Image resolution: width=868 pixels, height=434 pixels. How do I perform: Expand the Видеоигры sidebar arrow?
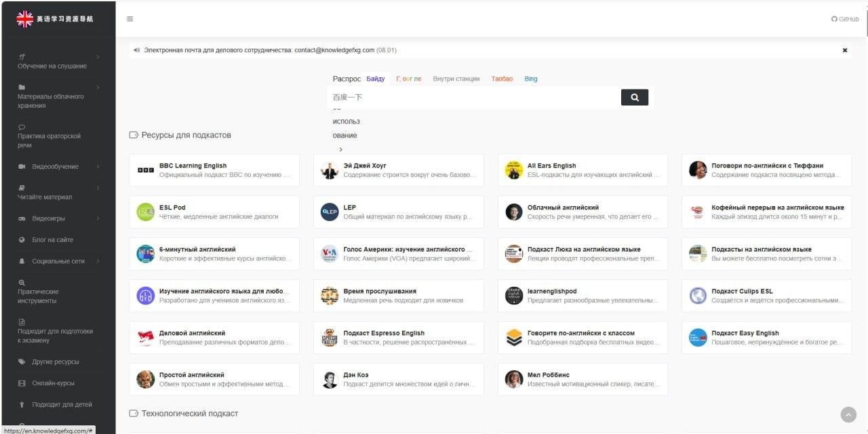[98, 218]
